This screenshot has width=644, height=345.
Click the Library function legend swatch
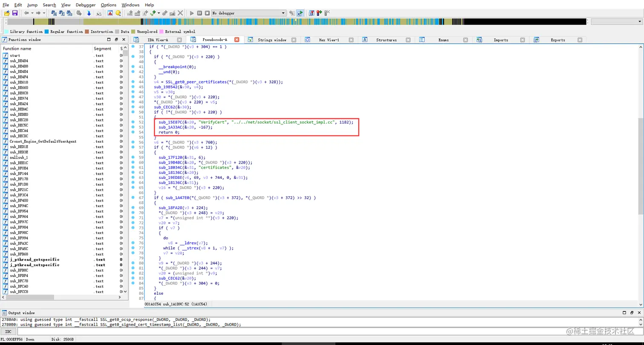(x=7, y=32)
